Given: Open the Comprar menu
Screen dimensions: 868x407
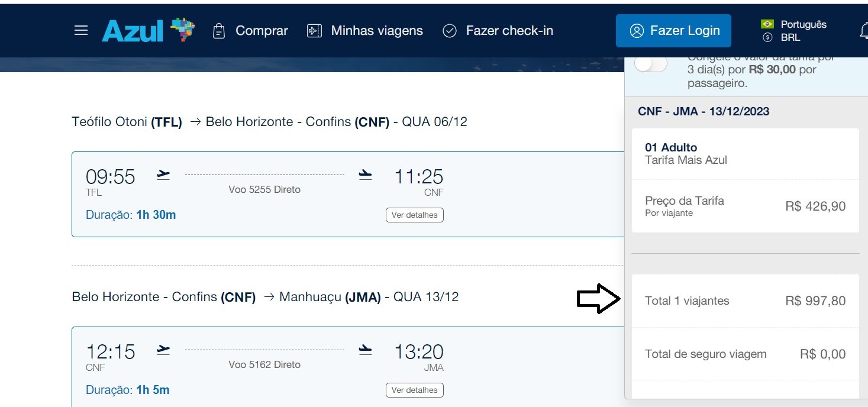Looking at the screenshot, I should [x=262, y=31].
